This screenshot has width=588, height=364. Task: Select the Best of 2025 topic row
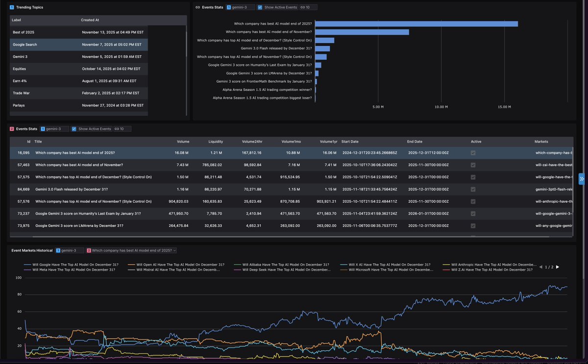pos(78,32)
